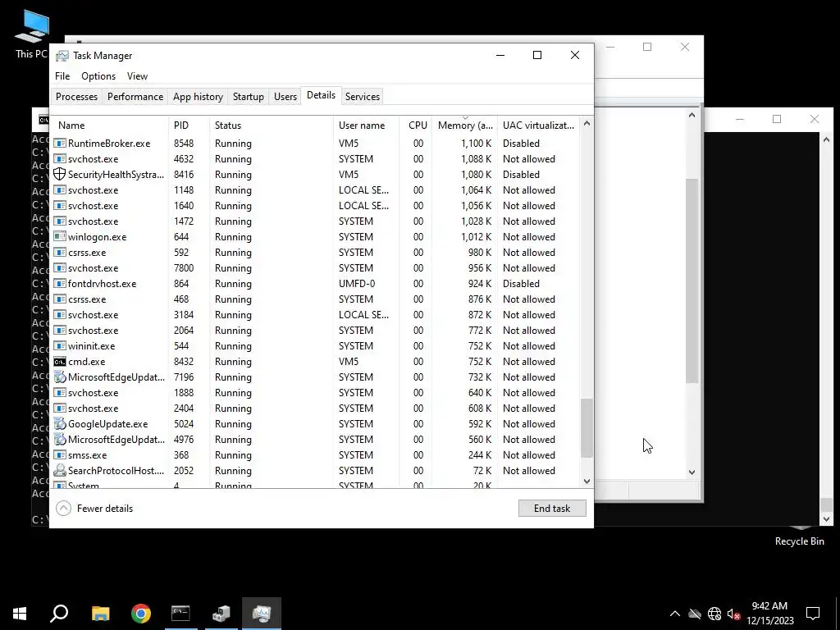This screenshot has height=630, width=840.
Task: Open taskbar Search
Action: (59, 613)
